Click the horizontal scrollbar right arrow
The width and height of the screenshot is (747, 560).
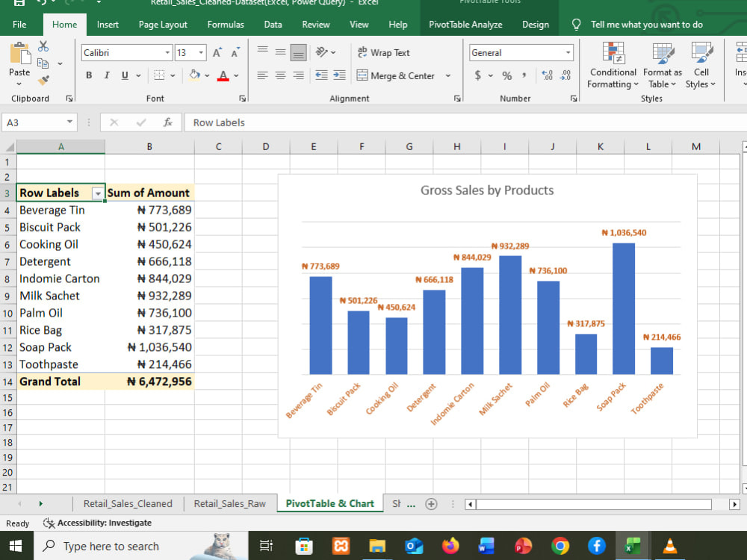point(734,504)
